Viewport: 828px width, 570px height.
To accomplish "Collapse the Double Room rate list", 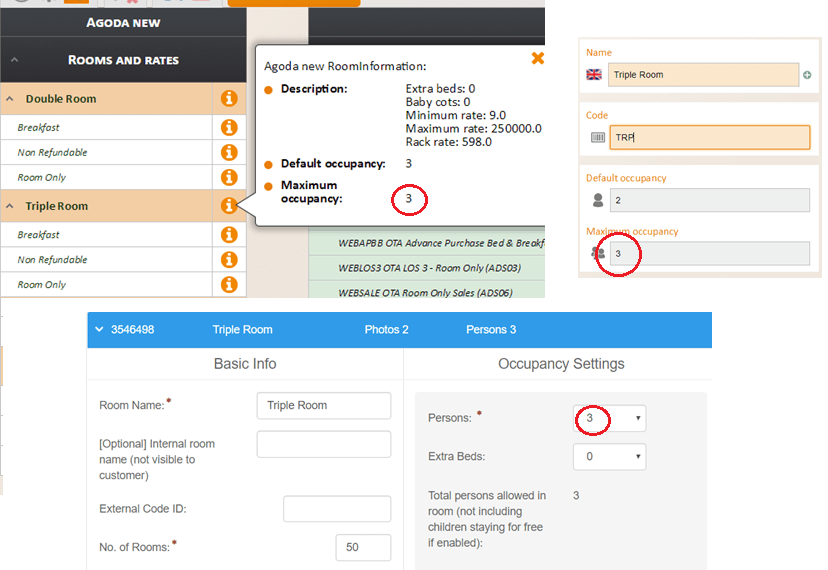I will (10, 99).
